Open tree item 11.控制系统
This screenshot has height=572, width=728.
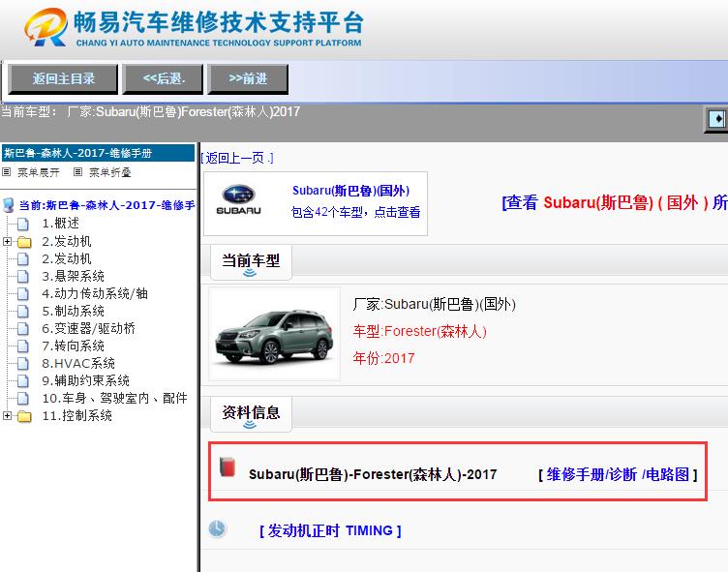[76, 415]
